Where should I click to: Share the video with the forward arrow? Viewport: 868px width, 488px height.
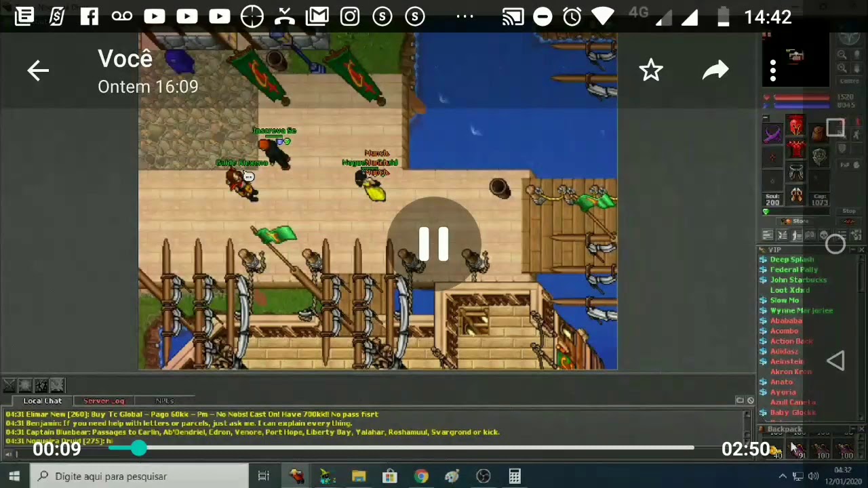coord(715,70)
